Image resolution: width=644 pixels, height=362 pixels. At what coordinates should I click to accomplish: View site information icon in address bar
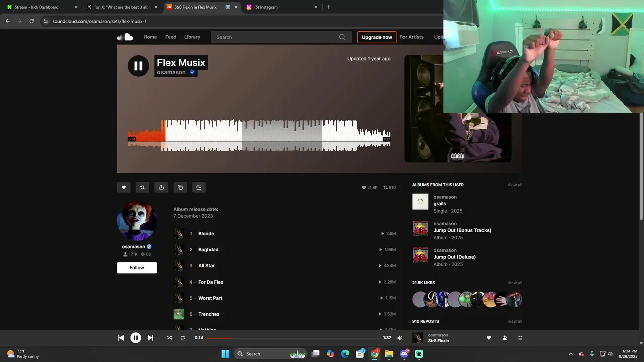pyautogui.click(x=46, y=21)
